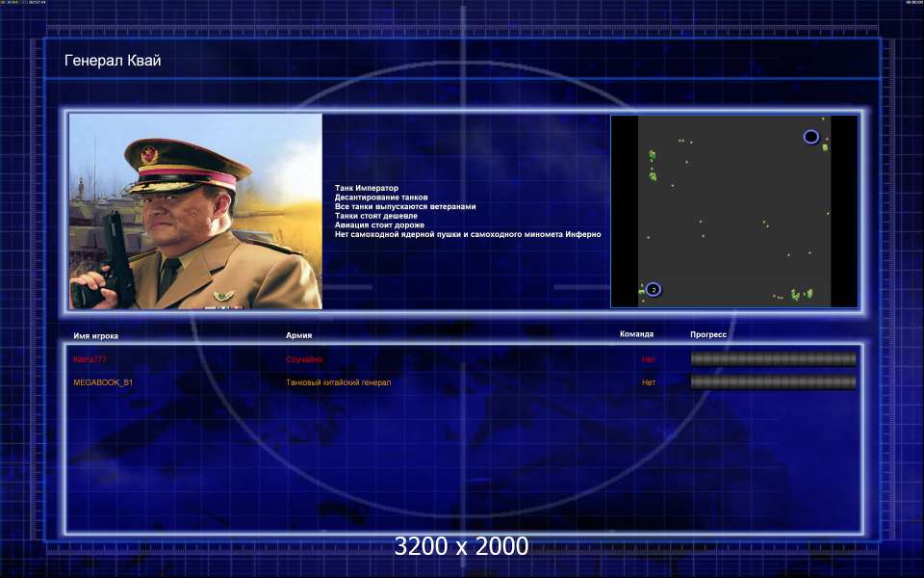Click the 'Танк Император' ability line

tap(367, 188)
